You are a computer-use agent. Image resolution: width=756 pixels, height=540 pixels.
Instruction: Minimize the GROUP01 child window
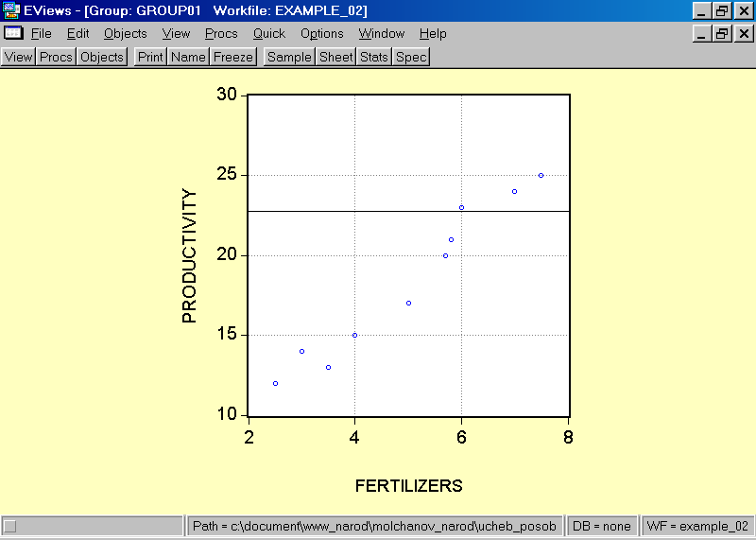[x=701, y=33]
